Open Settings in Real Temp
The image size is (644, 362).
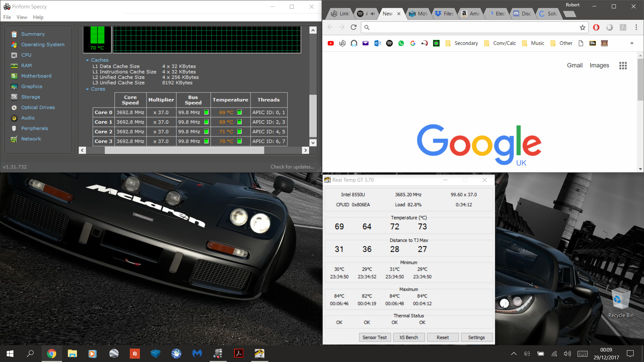pos(477,337)
